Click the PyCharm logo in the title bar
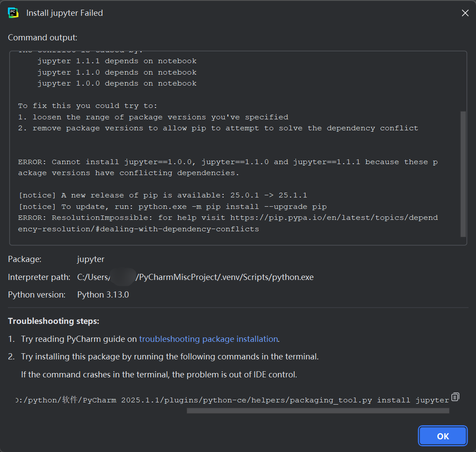Viewport: 476px width, 452px height. coord(13,13)
